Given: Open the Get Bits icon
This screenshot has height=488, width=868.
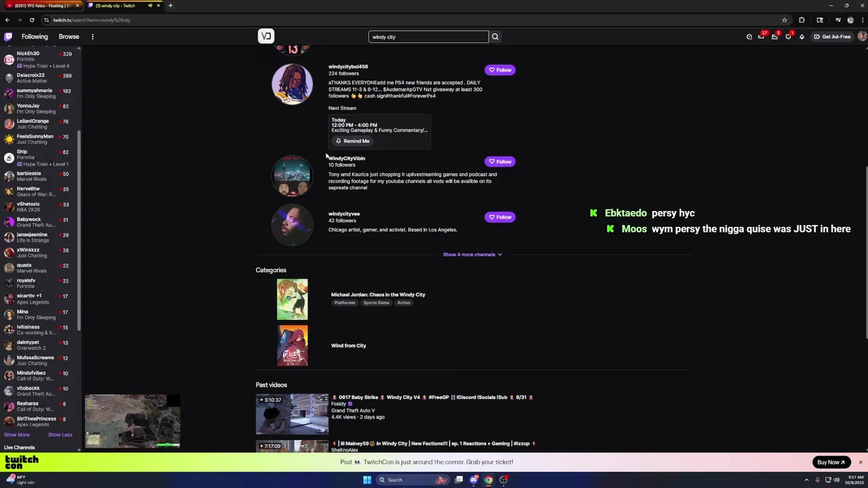Looking at the screenshot, I should click(802, 37).
